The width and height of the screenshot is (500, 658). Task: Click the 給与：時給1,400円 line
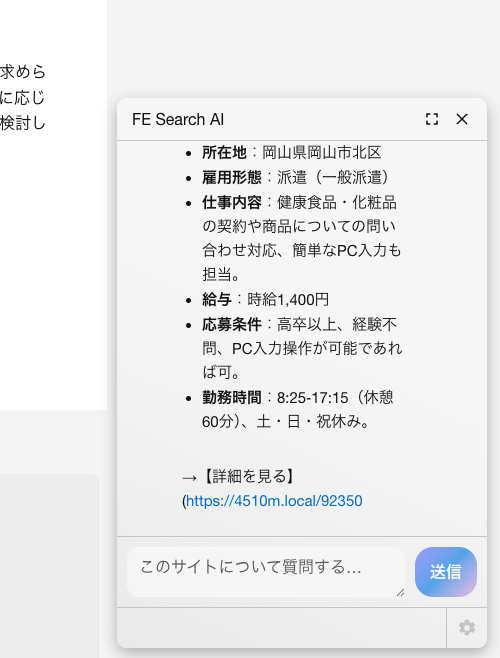265,300
